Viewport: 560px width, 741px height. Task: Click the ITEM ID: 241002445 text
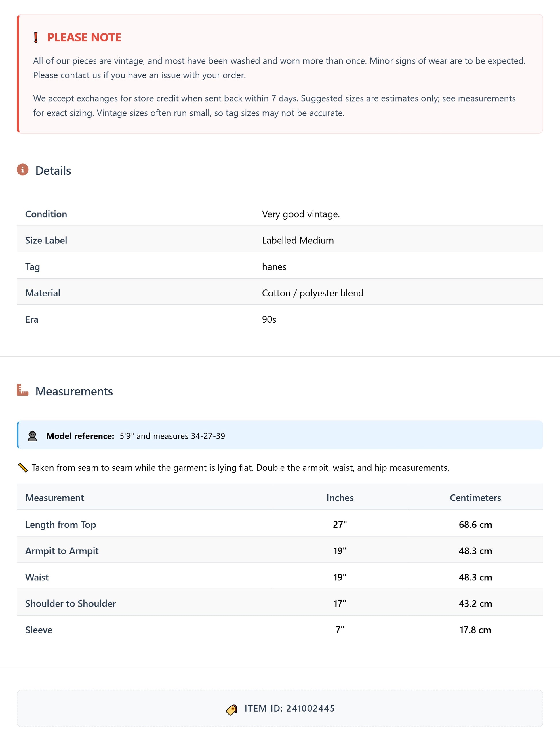[x=289, y=709]
